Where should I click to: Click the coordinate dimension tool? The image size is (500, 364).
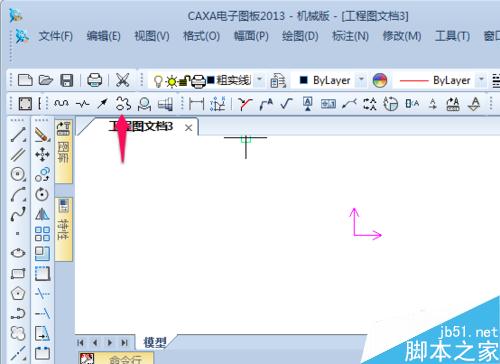click(x=218, y=104)
